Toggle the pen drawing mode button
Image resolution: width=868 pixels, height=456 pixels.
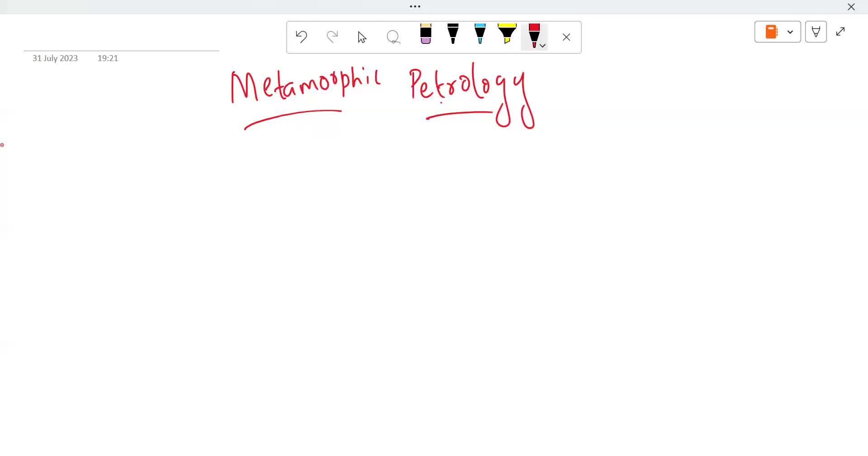tap(816, 32)
